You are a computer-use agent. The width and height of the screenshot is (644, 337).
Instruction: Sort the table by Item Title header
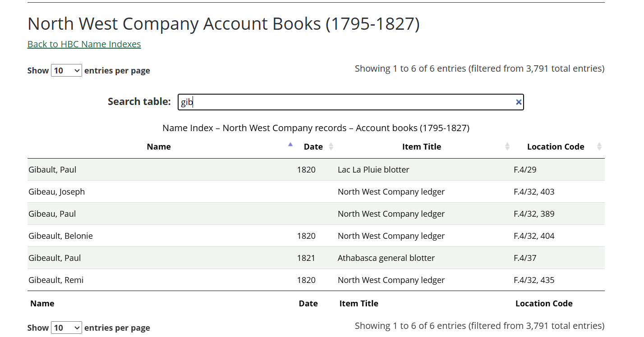point(422,146)
